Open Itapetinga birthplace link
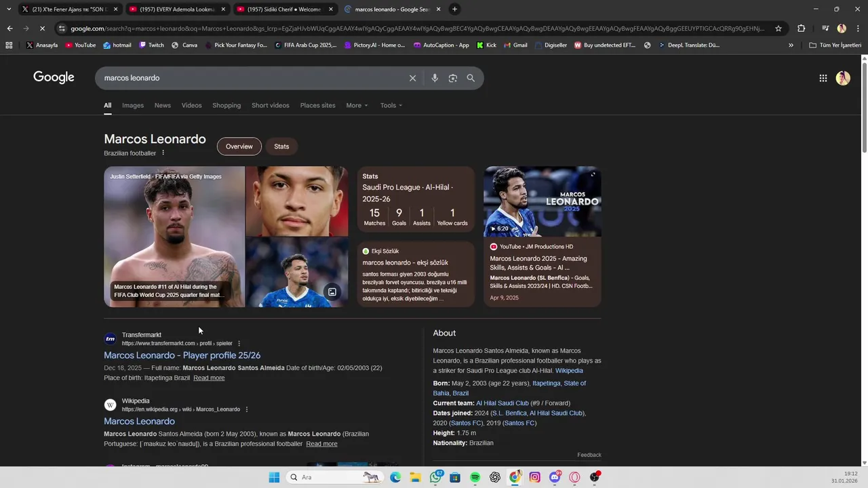Screen dimensions: 868x488 (547, 384)
